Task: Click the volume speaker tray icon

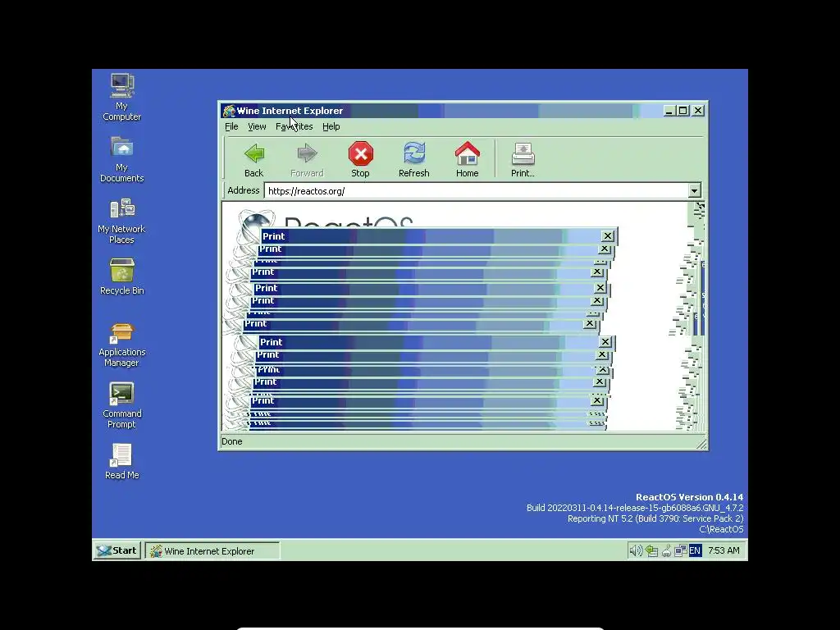Action: pyautogui.click(x=636, y=550)
